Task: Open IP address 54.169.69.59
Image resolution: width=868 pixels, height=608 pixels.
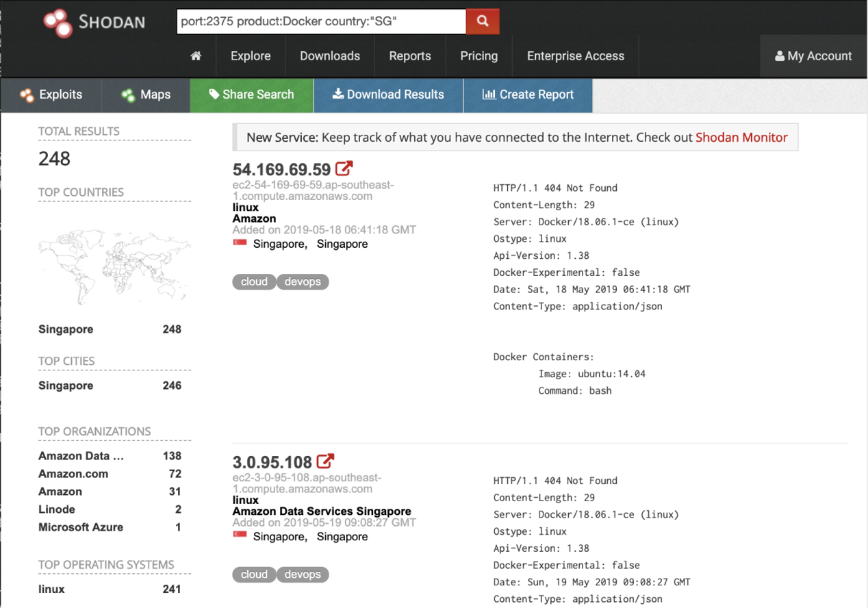Action: (x=281, y=169)
